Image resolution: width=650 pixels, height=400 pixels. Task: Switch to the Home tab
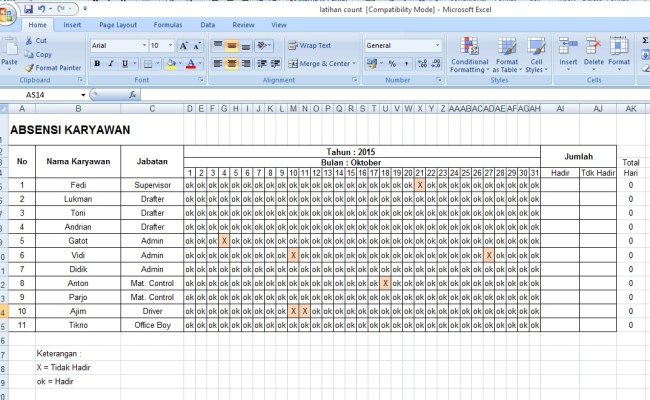tap(37, 25)
